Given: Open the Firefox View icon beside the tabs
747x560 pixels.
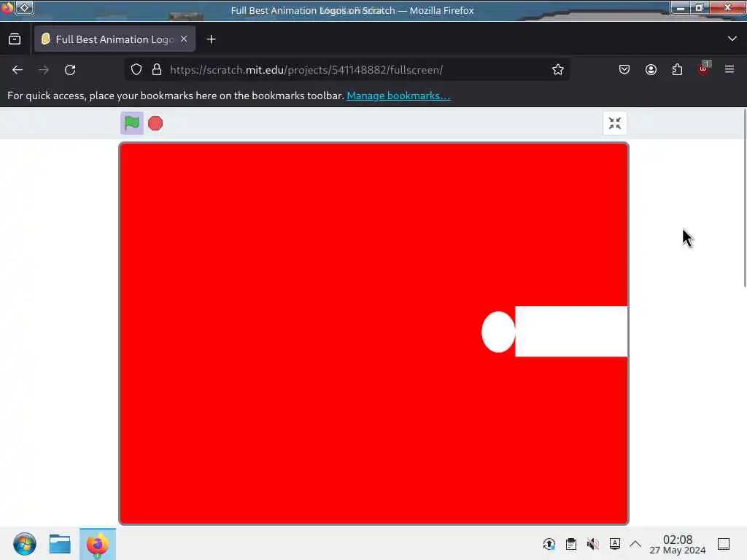Looking at the screenshot, I should 15,39.
